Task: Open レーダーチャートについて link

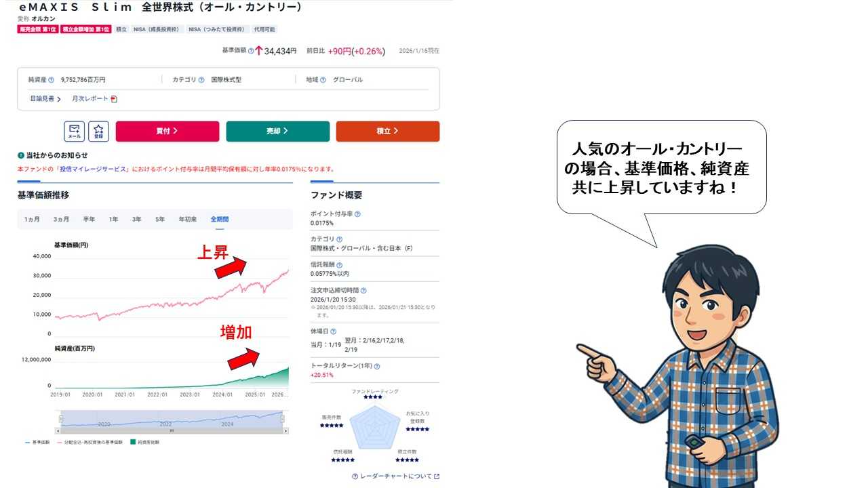Action: pos(395,476)
